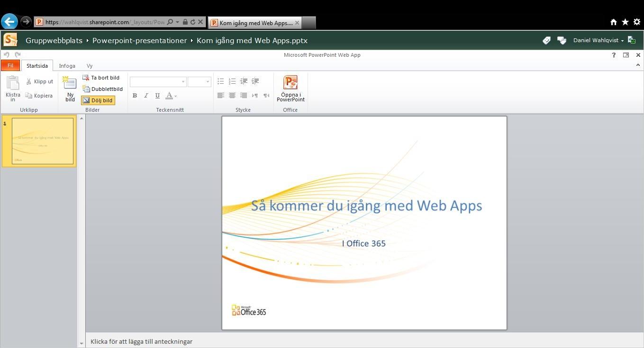Click the search icon in address bar
Image resolution: width=644 pixels, height=348 pixels.
pos(170,22)
